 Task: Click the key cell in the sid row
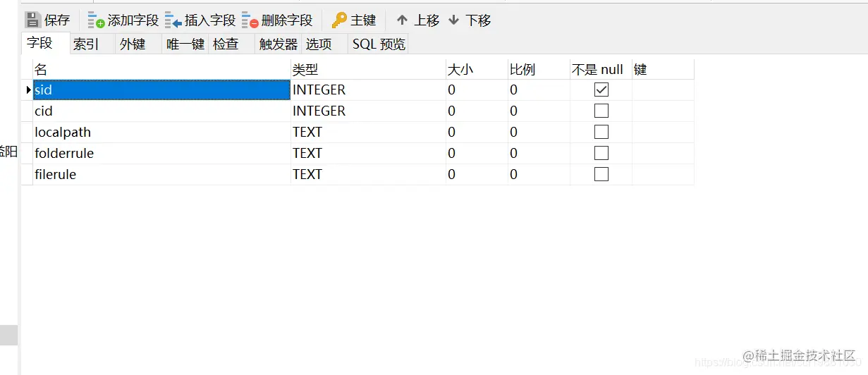click(663, 90)
